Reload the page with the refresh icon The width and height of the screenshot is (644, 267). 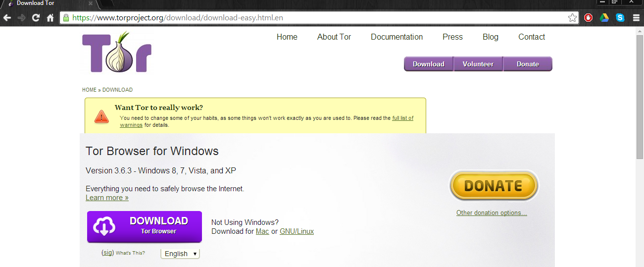(36, 18)
